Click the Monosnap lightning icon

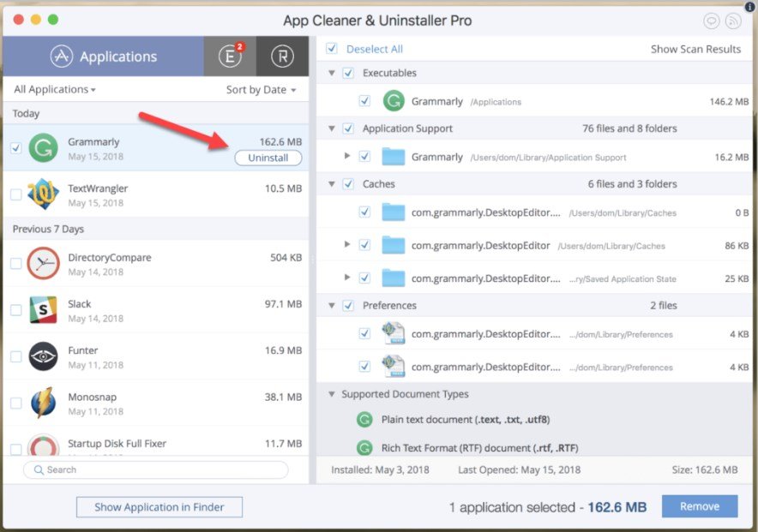(43, 402)
